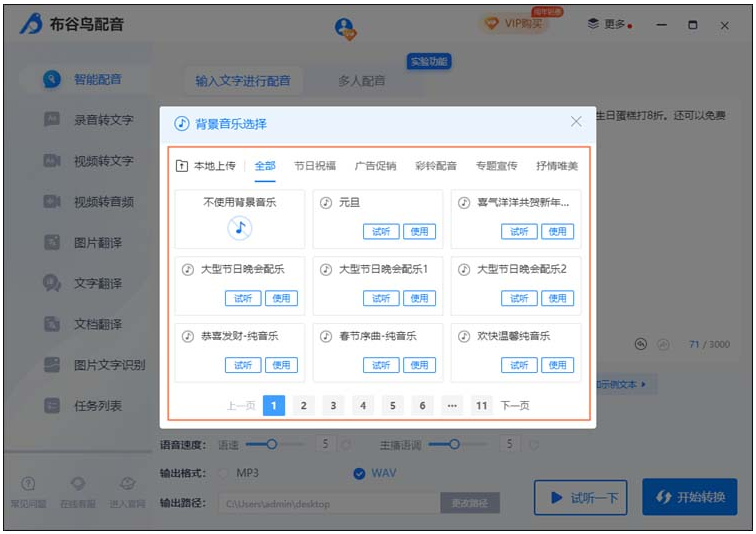Go to 下一页 of music list
756x534 pixels.
(x=514, y=405)
